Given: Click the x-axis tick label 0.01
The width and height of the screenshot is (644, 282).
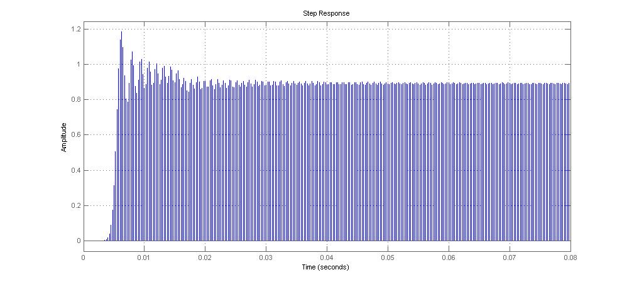Looking at the screenshot, I should coord(144,258).
